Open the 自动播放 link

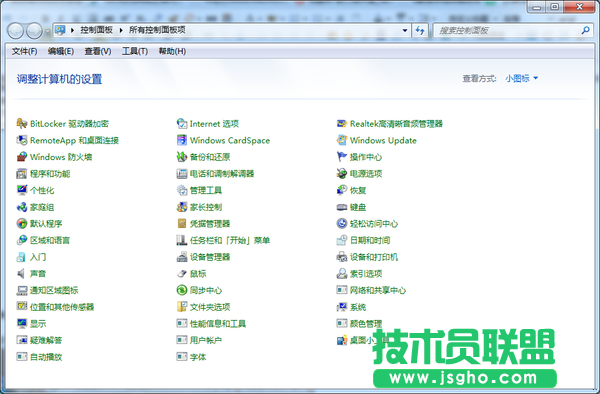[46, 357]
